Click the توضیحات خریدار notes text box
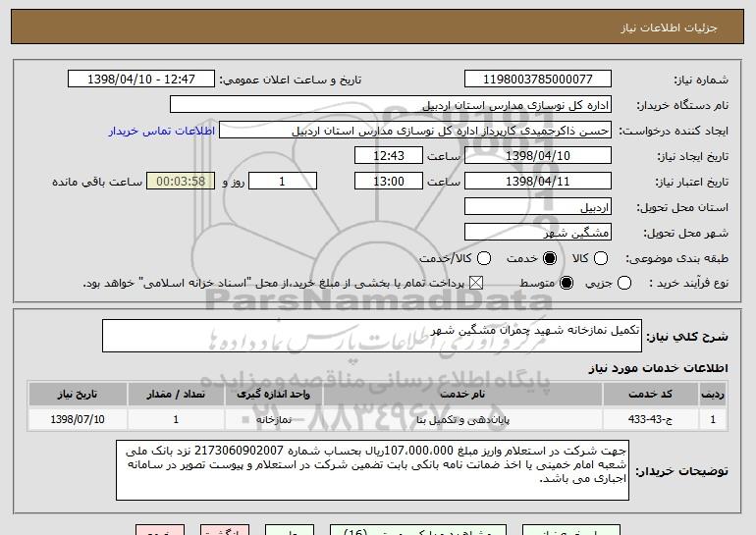The height and width of the screenshot is (535, 756). pyautogui.click(x=372, y=470)
